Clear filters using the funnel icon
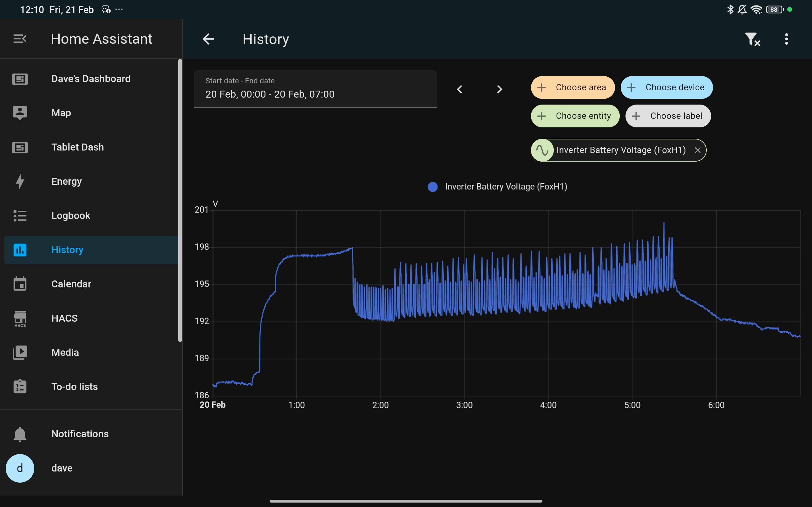The height and width of the screenshot is (507, 812). tap(752, 39)
